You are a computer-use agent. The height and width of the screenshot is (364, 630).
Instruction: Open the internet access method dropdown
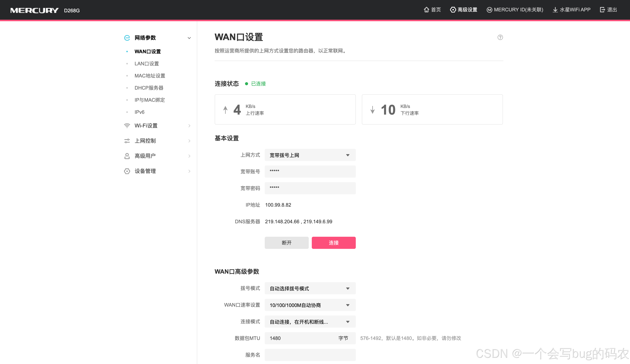point(310,155)
